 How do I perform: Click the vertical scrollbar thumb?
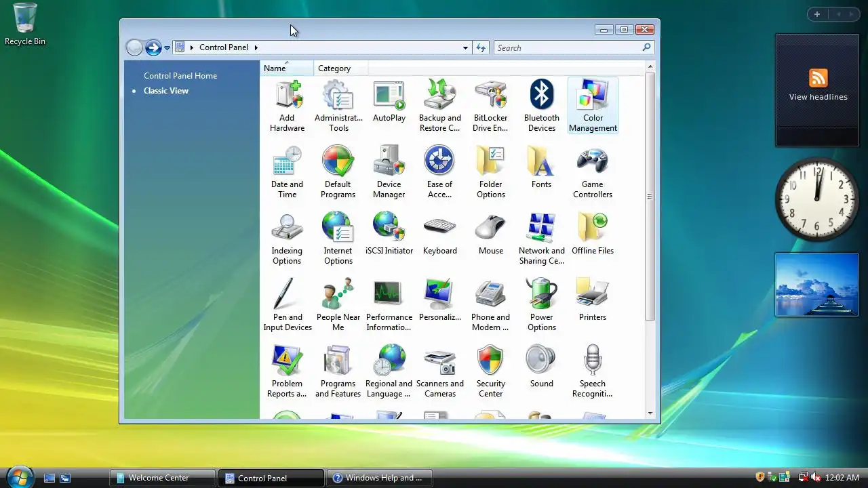[650, 197]
